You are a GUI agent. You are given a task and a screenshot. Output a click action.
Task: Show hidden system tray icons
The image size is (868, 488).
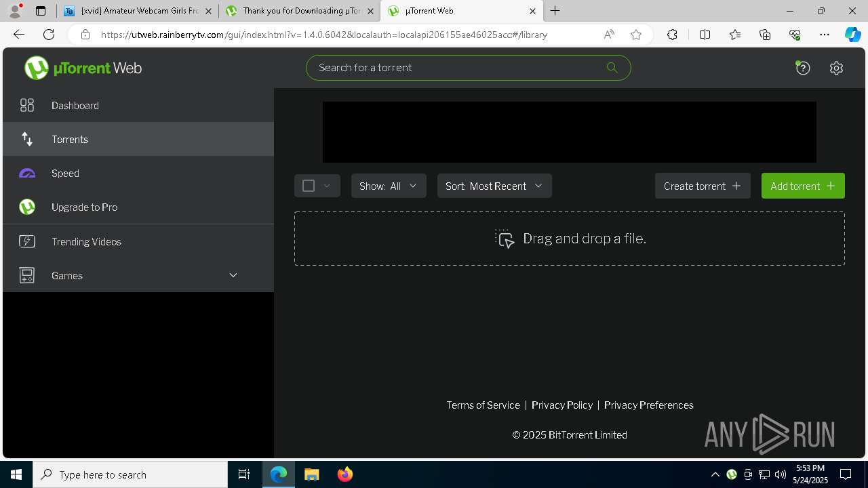point(715,474)
